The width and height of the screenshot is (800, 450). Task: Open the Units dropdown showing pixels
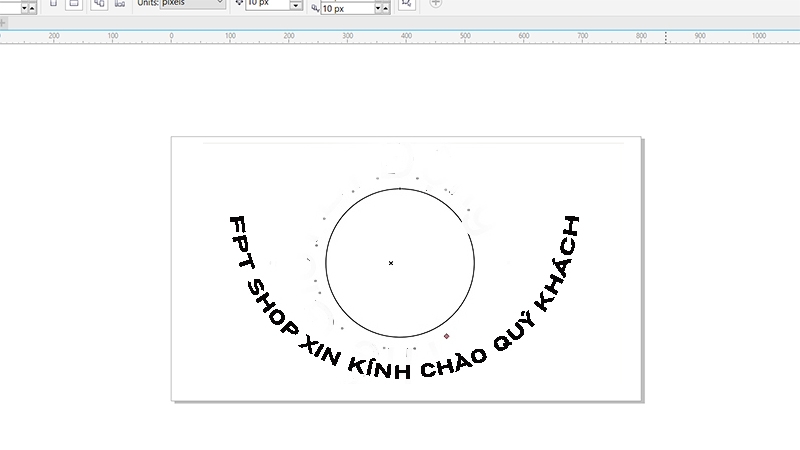click(x=192, y=3)
